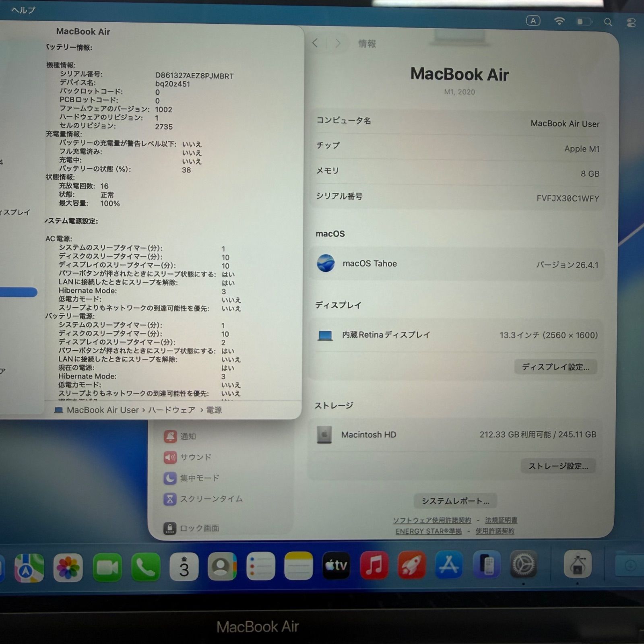Open Photos app in Dock
Viewport: 644px width, 644px height.
point(68,568)
